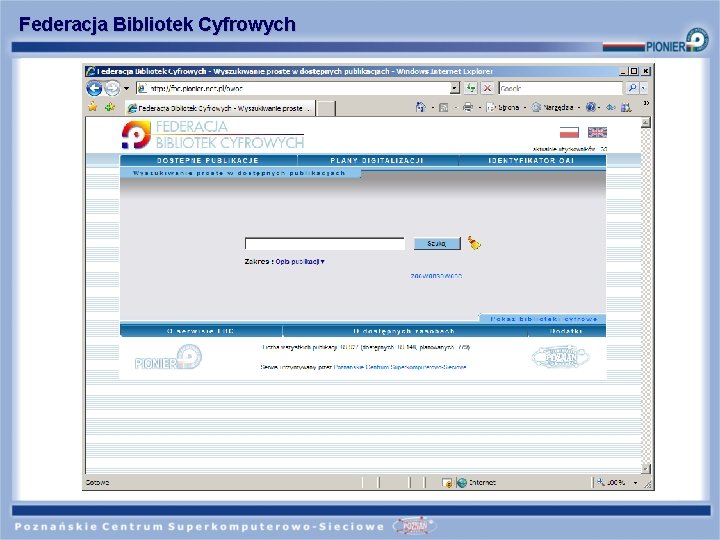Open search provider options dropdown arrow
The height and width of the screenshot is (540, 720).
tap(643, 88)
